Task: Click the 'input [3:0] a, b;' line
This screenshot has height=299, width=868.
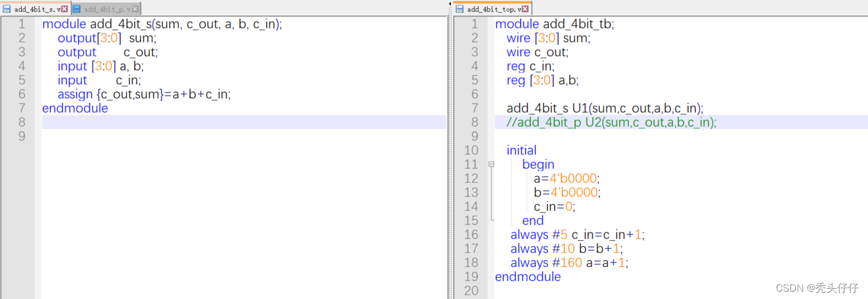Action: 101,66
